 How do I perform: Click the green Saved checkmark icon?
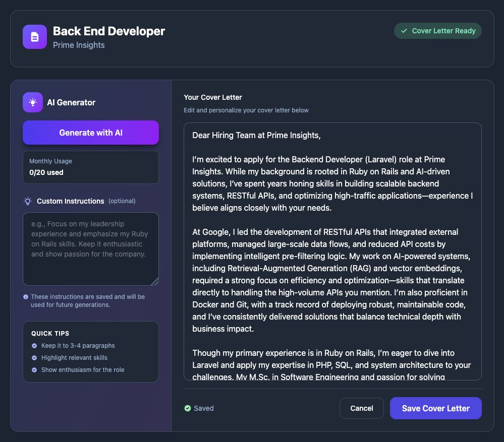189,408
